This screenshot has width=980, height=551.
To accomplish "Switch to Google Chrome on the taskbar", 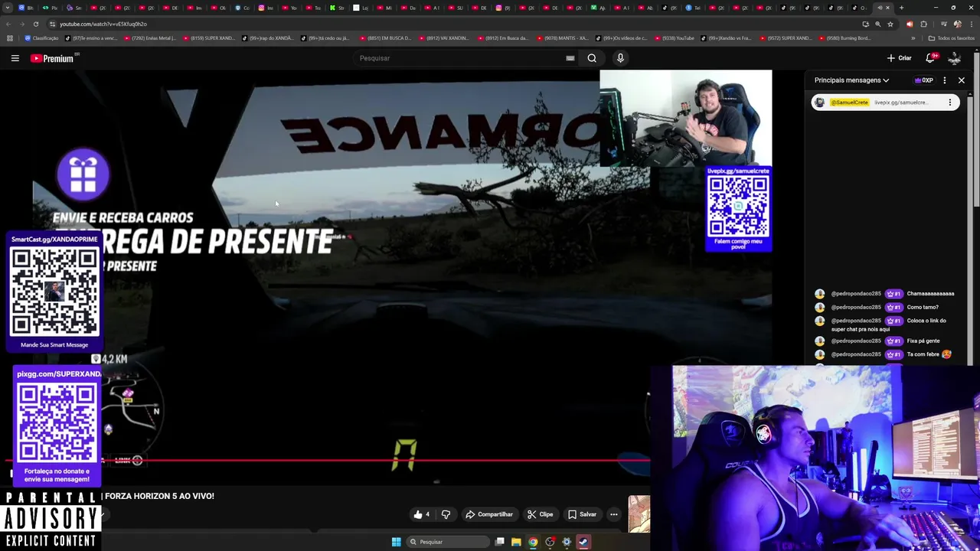I will click(x=533, y=542).
